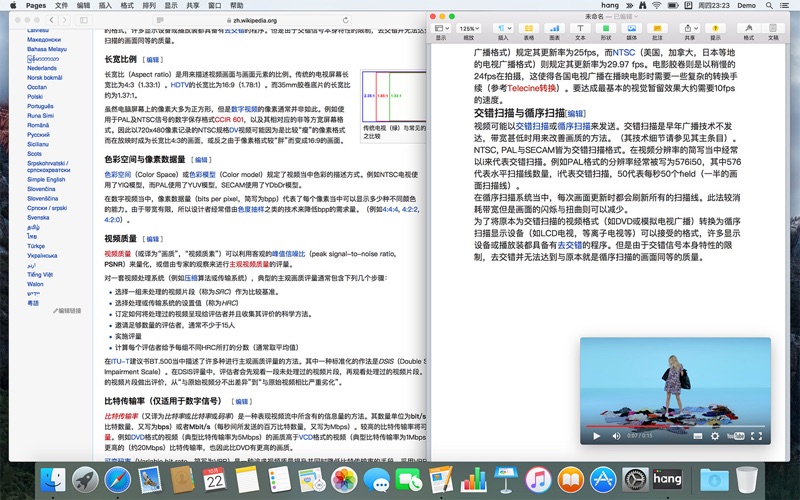
Task: Open the 格式 format panel
Action: (x=749, y=29)
